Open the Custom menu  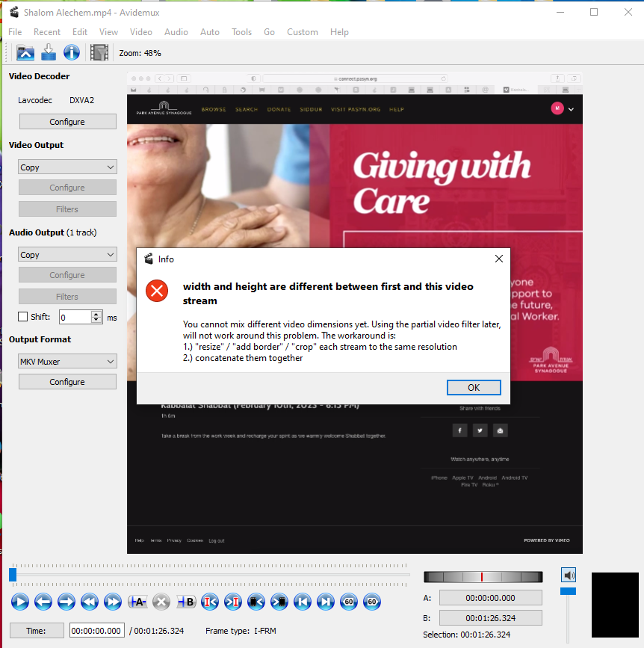coord(303,32)
